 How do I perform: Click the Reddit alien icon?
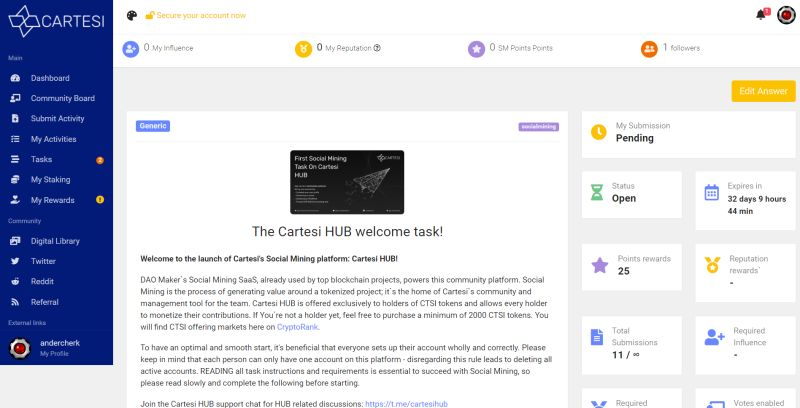[x=15, y=281]
